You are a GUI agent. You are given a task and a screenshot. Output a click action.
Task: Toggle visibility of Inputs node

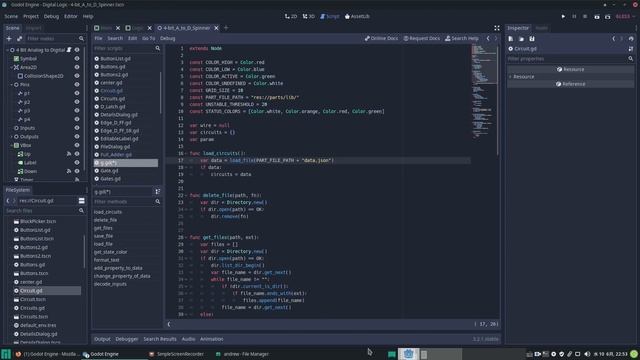[x=77, y=128]
